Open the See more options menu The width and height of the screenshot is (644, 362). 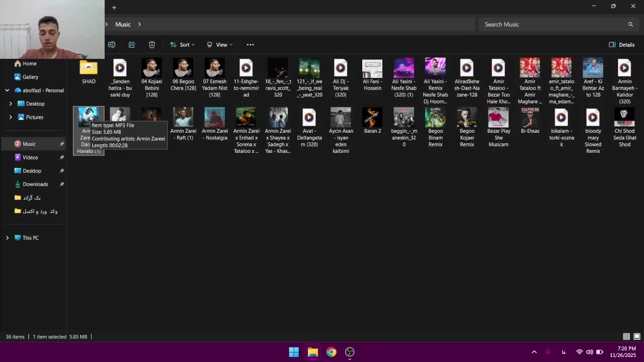coord(250,45)
